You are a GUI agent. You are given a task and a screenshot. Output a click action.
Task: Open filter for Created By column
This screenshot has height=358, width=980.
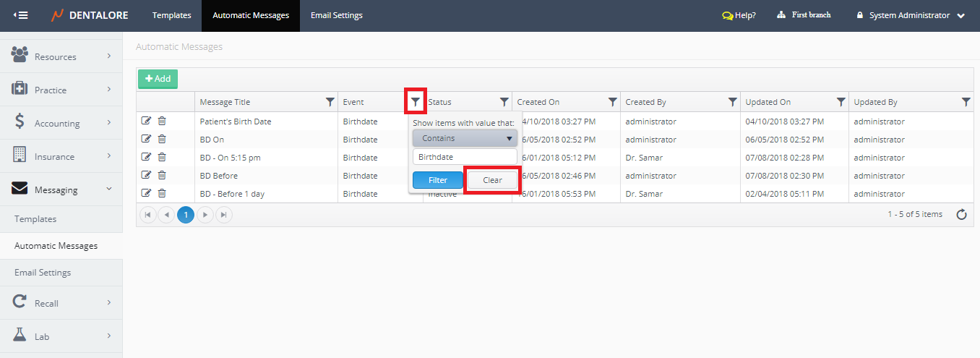coord(732,102)
